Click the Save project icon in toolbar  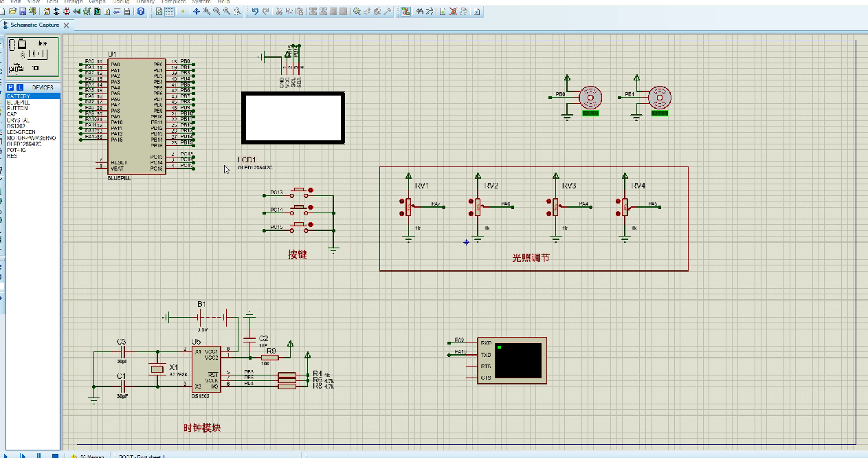tap(23, 12)
